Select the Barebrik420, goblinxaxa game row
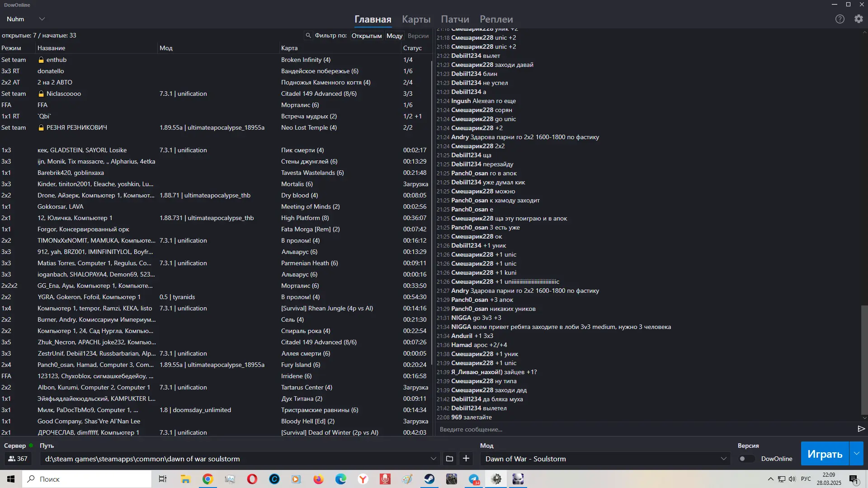868x488 pixels. (215, 173)
